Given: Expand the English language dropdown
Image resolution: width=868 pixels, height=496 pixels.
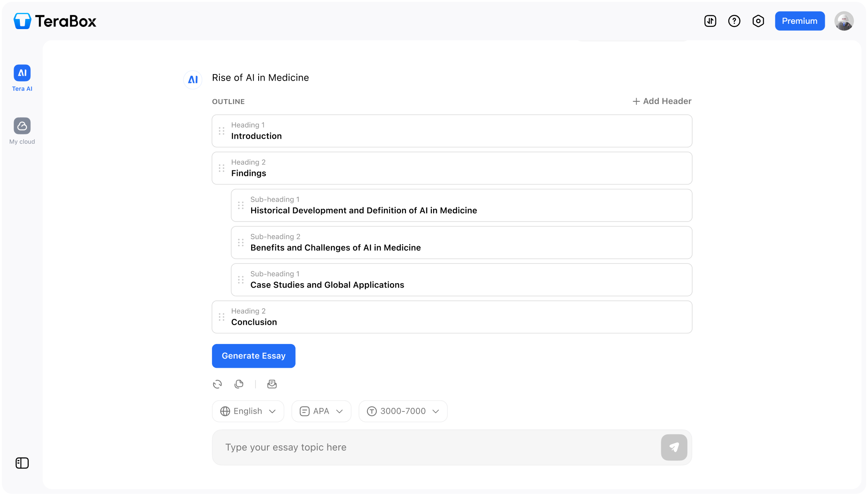Looking at the screenshot, I should [x=248, y=411].
